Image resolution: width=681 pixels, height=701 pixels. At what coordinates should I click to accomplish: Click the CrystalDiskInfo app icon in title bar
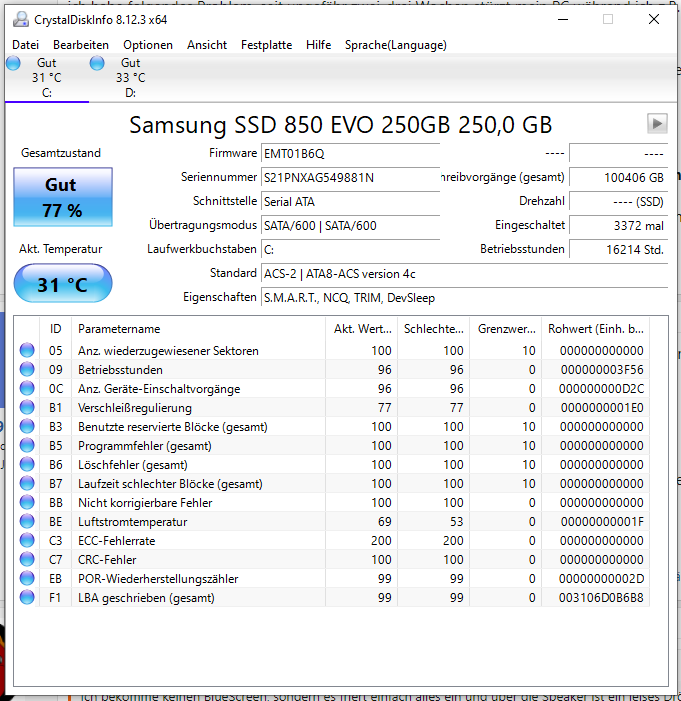[21, 20]
